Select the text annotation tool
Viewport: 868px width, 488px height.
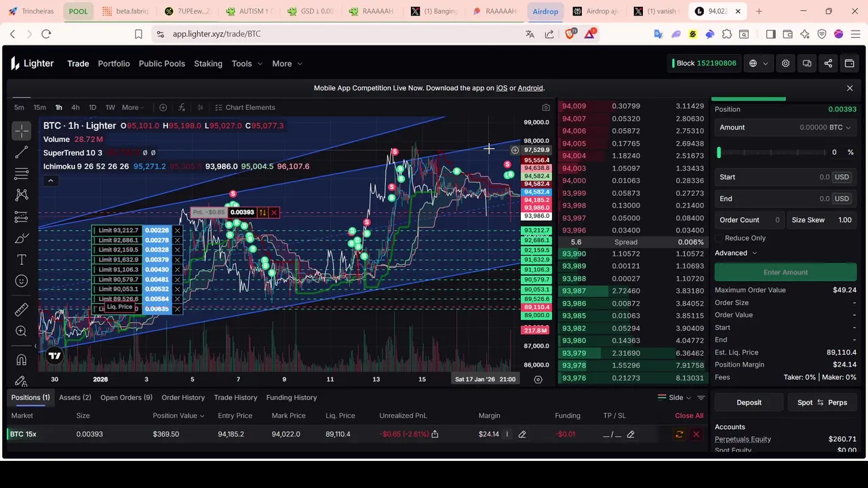point(21,260)
